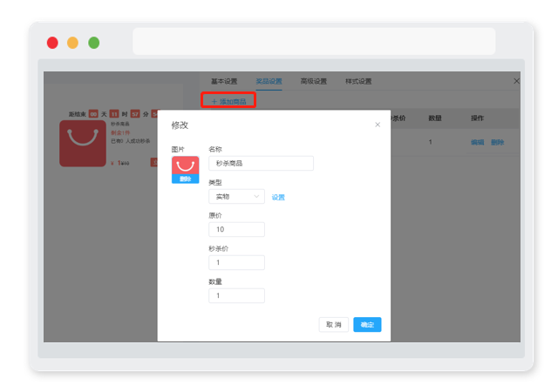Click the 添加商品 button
The height and width of the screenshot is (392, 558).
point(228,101)
